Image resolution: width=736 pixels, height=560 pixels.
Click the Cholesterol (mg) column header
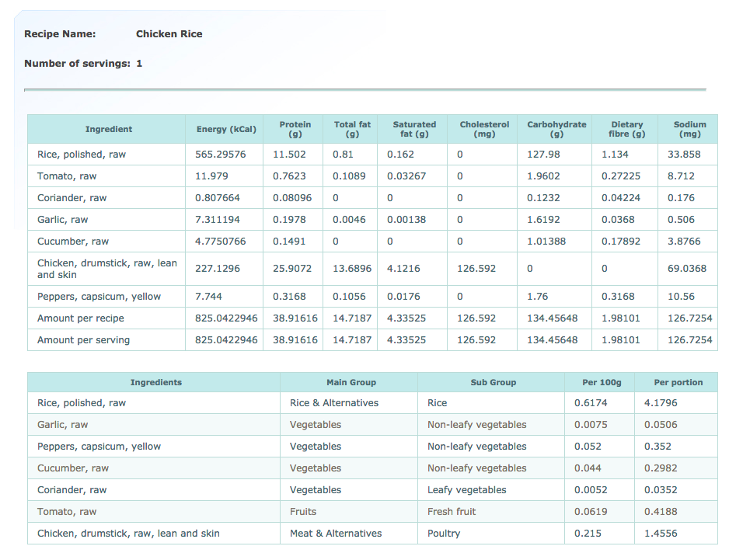click(x=484, y=129)
